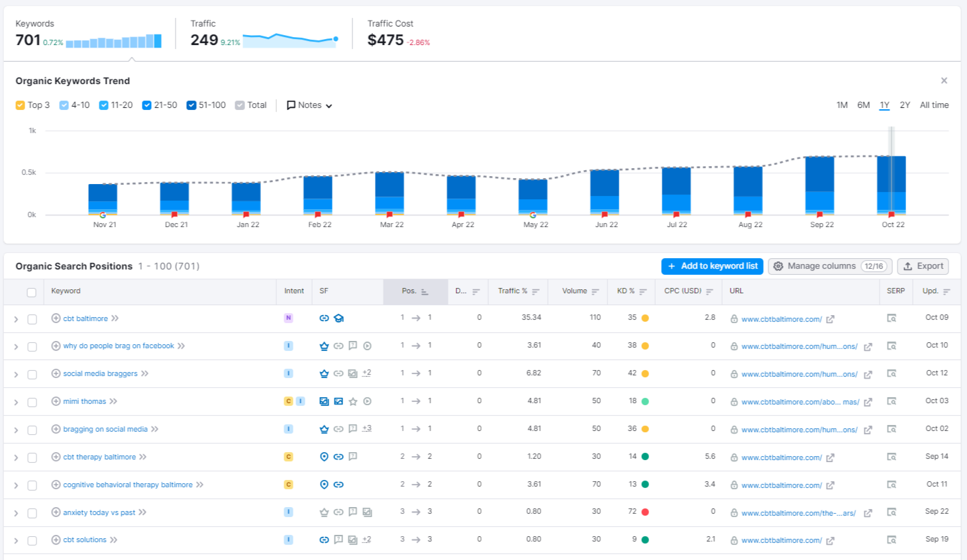
Task: Expand the cbt solutions row
Action: pos(16,541)
